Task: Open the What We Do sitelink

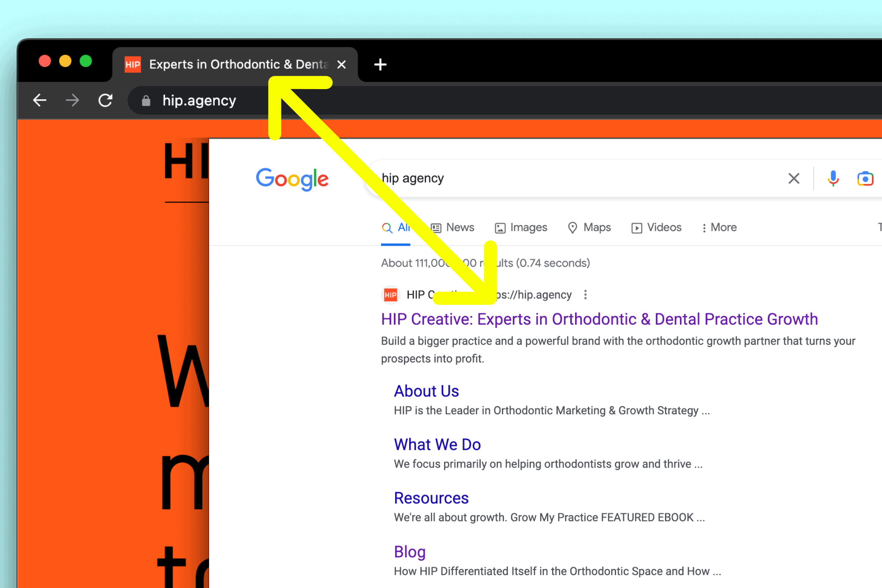Action: (437, 445)
